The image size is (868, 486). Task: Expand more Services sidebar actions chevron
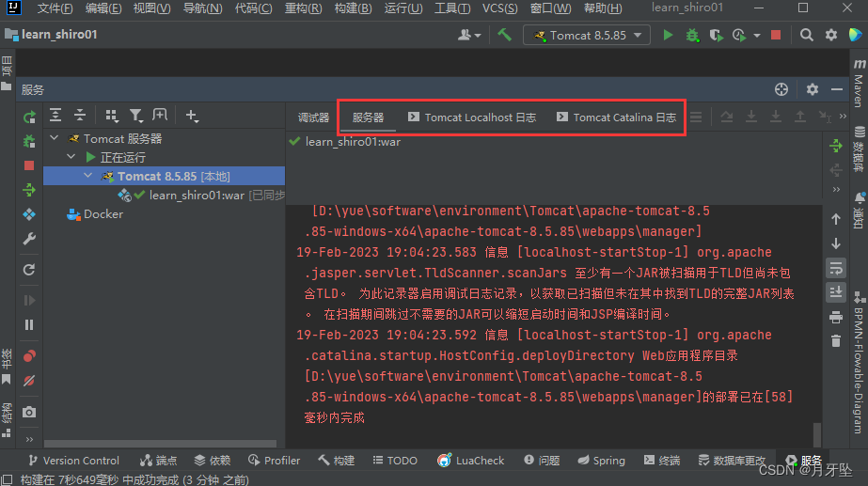click(29, 440)
